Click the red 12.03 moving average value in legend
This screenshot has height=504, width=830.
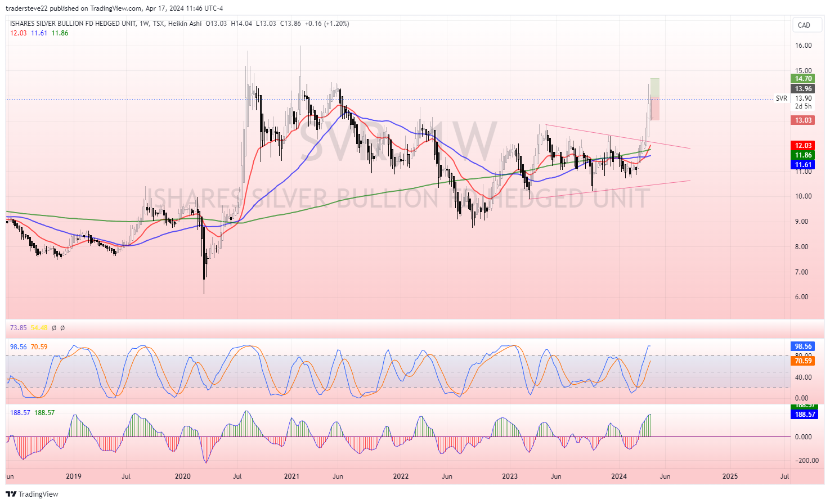point(18,33)
